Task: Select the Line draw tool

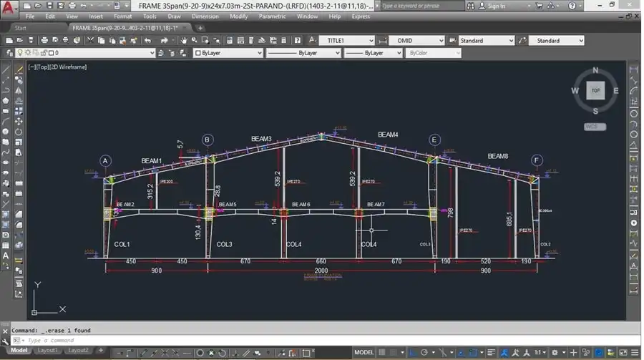Action: [x=6, y=70]
